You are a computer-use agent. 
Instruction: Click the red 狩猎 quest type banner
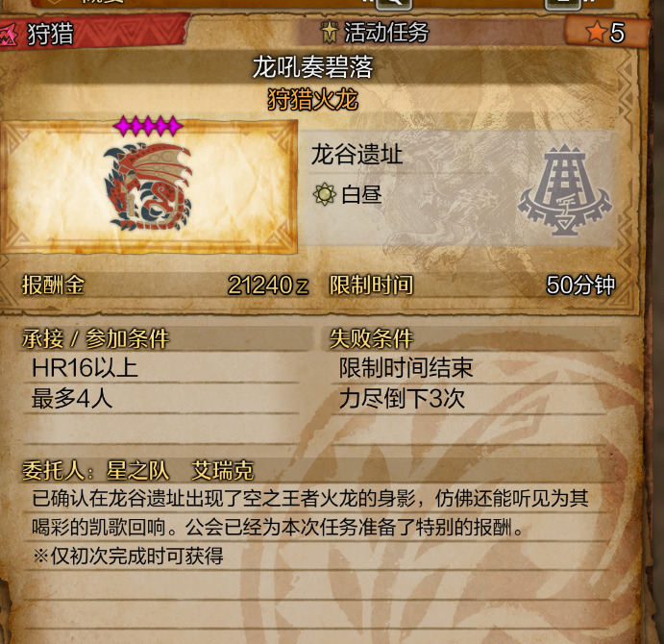[x=94, y=33]
